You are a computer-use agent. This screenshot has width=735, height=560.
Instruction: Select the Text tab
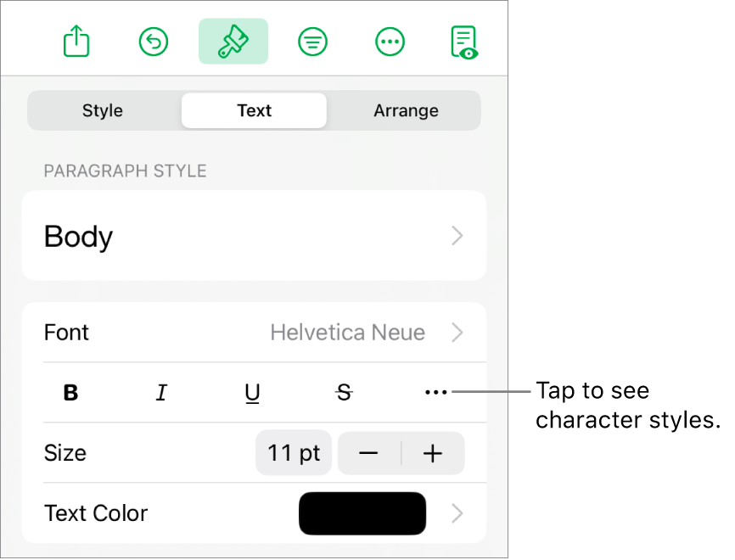(x=254, y=110)
